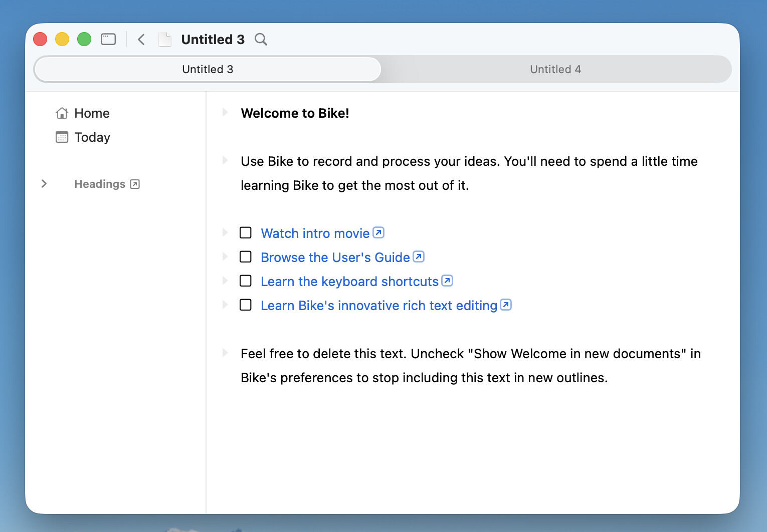Screen dimensions: 767x532
Task: Open the search magnifying glass
Action: pyautogui.click(x=261, y=39)
